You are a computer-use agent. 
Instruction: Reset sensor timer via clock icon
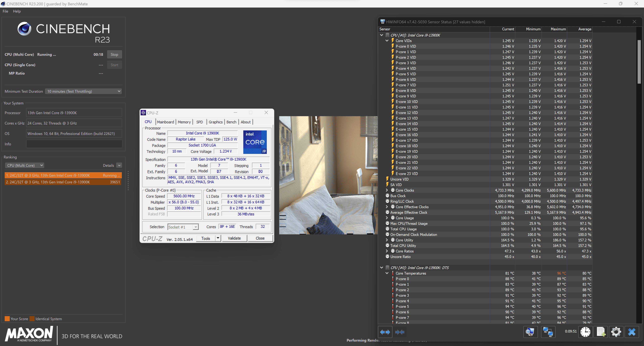(x=585, y=332)
